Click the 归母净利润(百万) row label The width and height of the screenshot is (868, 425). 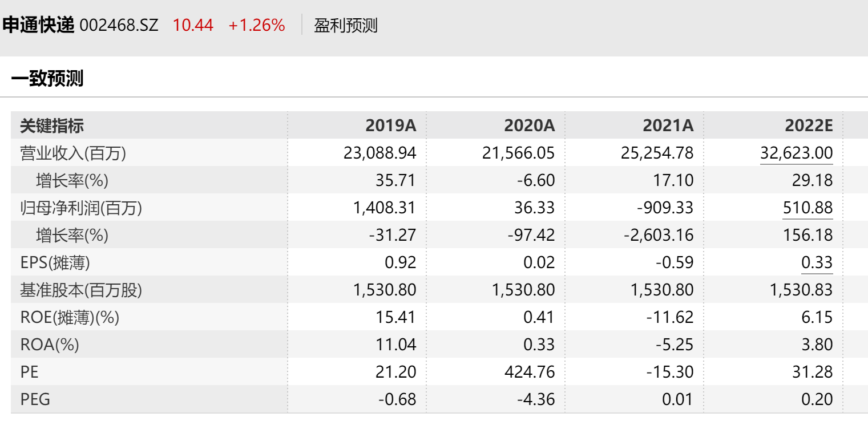(81, 208)
